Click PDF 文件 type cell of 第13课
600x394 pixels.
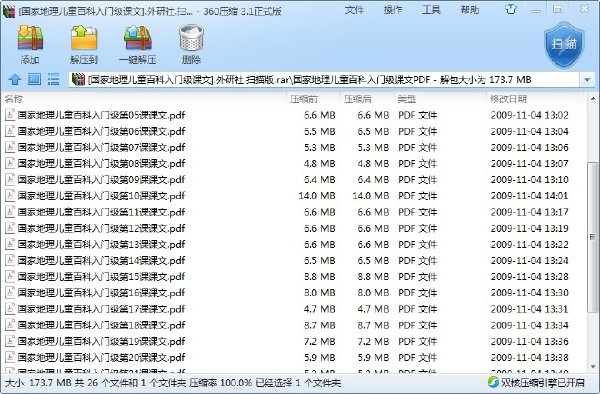[417, 244]
